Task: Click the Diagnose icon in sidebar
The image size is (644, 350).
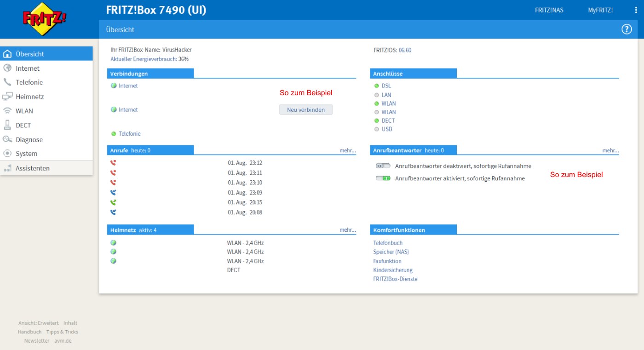Action: click(x=7, y=139)
